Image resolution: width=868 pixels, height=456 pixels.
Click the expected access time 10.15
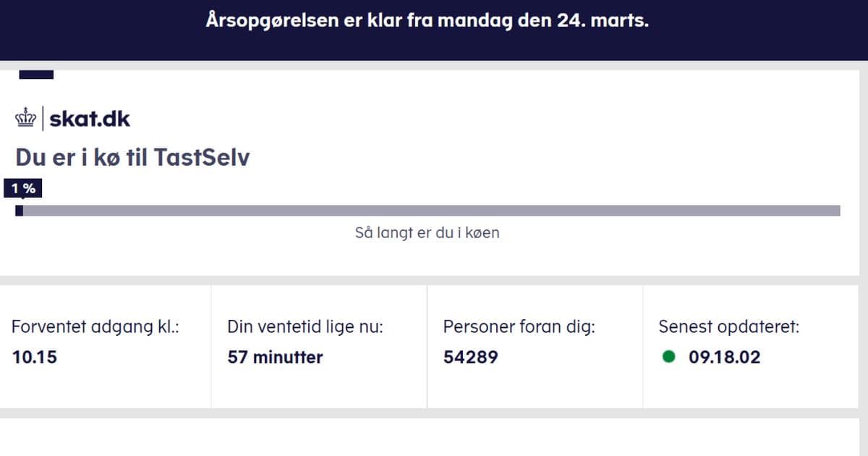(x=35, y=357)
